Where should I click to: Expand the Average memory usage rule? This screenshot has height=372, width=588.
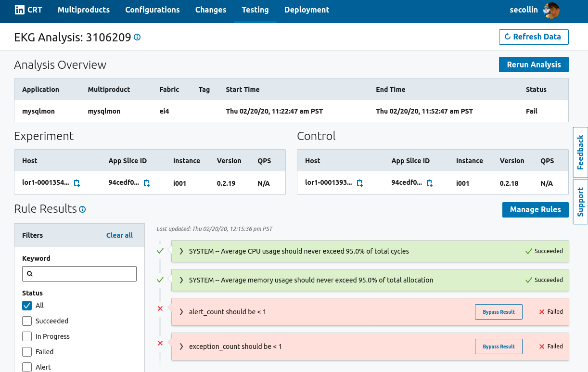tap(181, 280)
